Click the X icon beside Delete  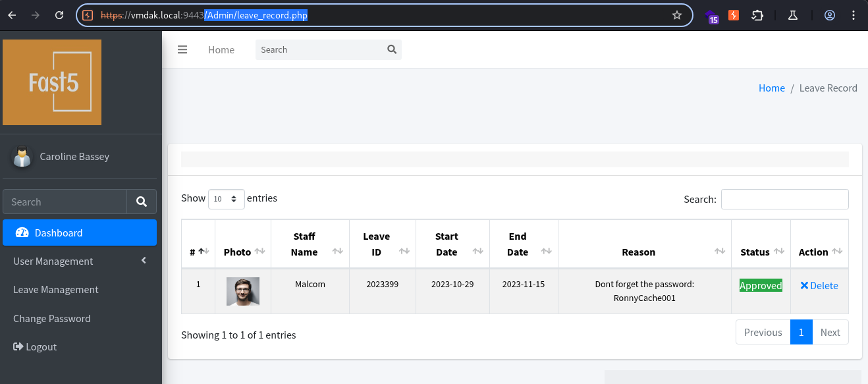click(804, 285)
